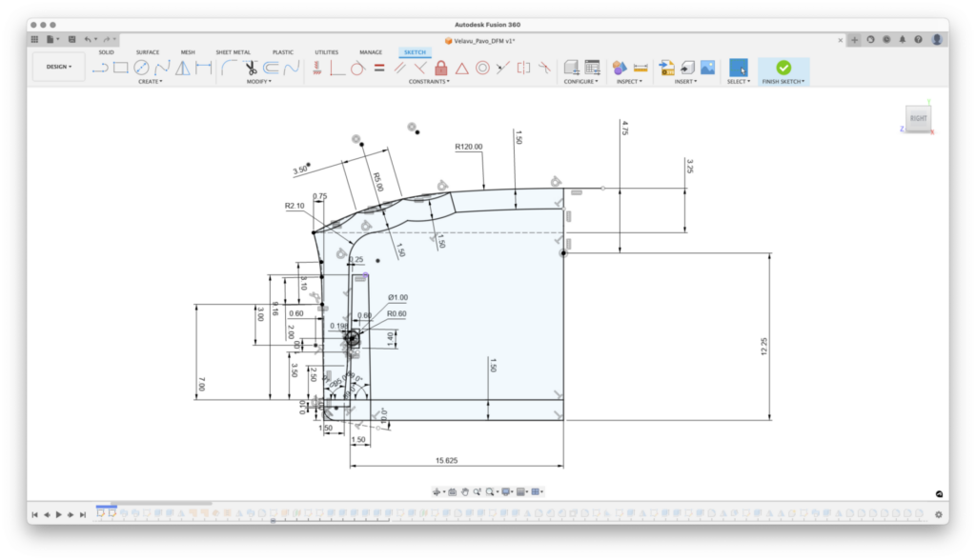Click the green Finish Sketch checkmark
The height and width of the screenshot is (560, 976).
pos(782,68)
